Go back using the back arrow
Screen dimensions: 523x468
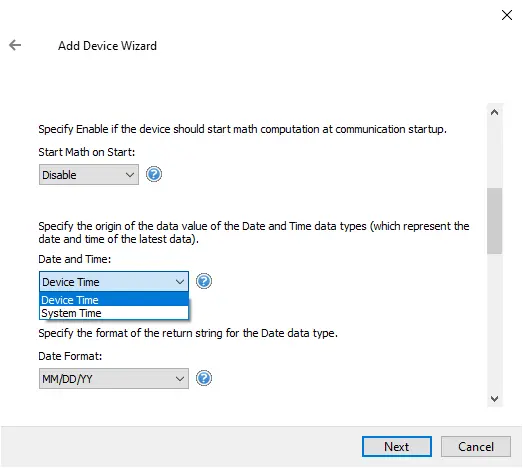coord(15,45)
